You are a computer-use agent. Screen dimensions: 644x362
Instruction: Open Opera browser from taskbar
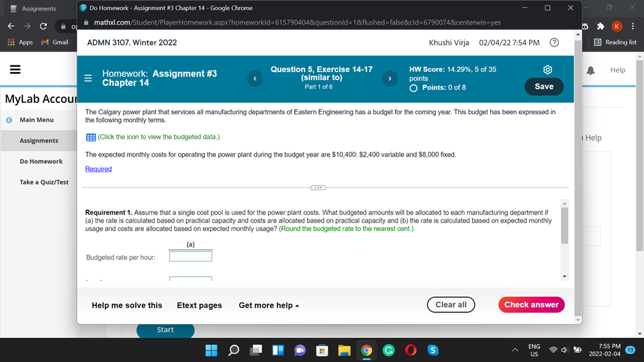pyautogui.click(x=411, y=351)
